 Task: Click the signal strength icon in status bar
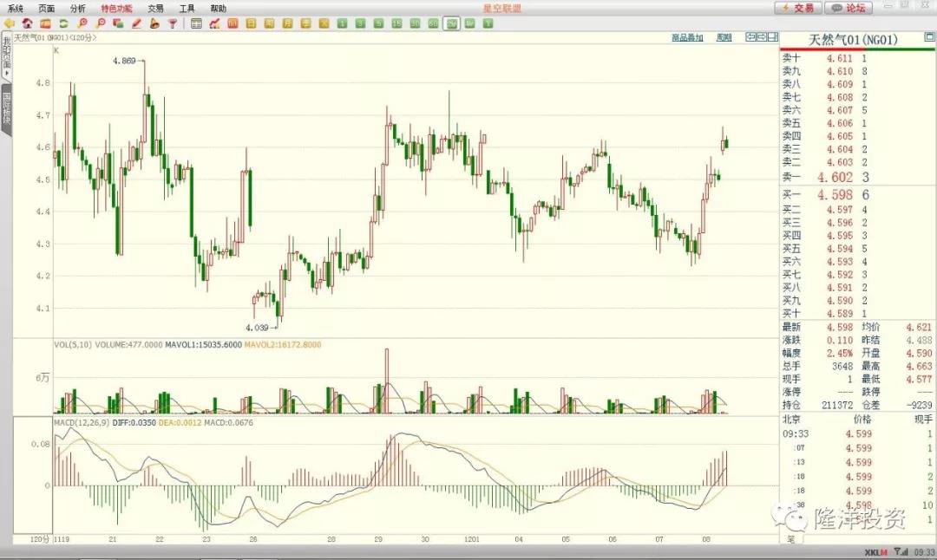pos(901,552)
